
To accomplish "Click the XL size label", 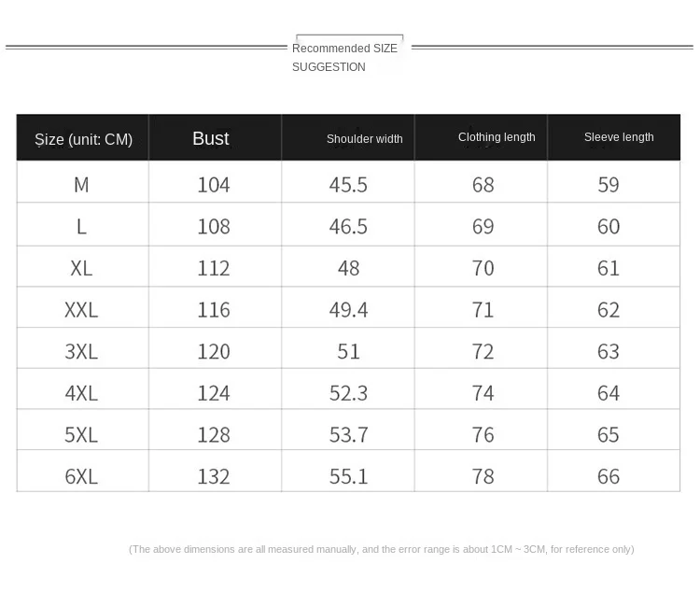I will point(81,269).
